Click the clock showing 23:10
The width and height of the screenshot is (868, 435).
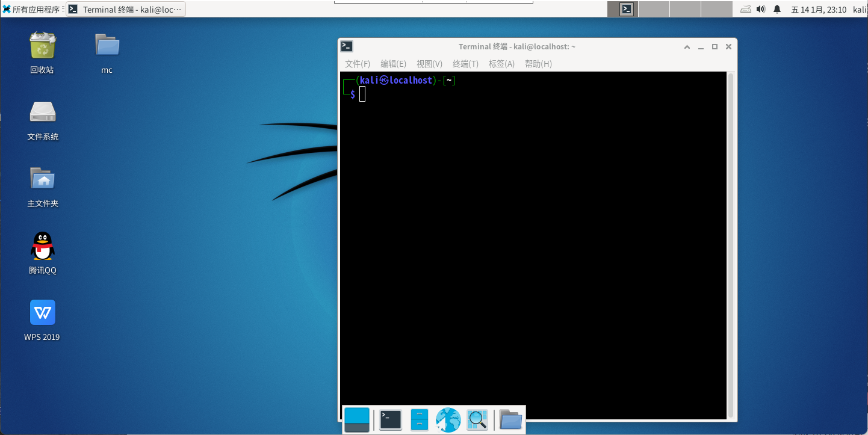(x=819, y=9)
